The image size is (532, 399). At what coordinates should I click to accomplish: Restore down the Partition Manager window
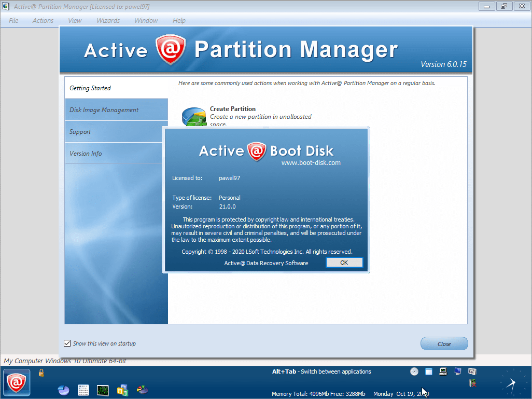click(x=504, y=6)
